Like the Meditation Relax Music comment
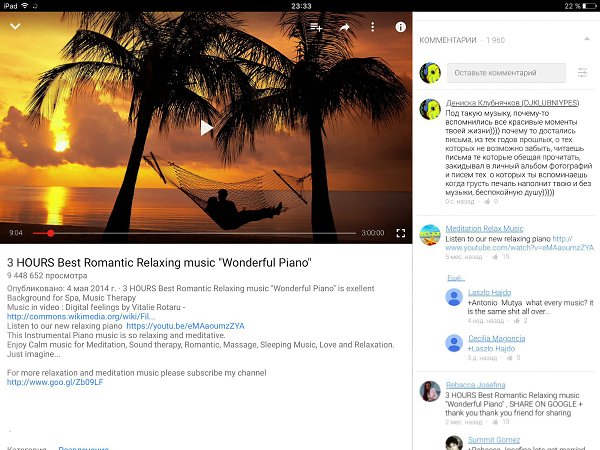The image size is (600, 450). click(495, 257)
